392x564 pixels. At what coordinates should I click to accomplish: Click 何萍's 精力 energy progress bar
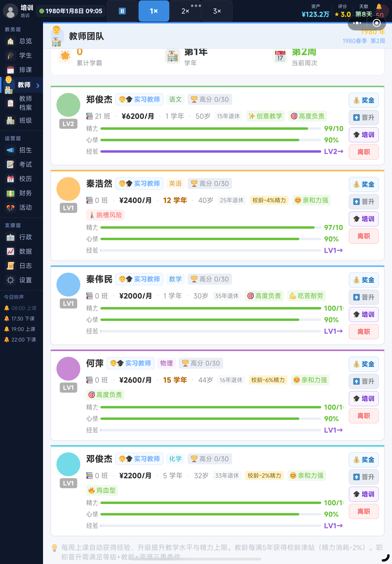click(x=211, y=407)
